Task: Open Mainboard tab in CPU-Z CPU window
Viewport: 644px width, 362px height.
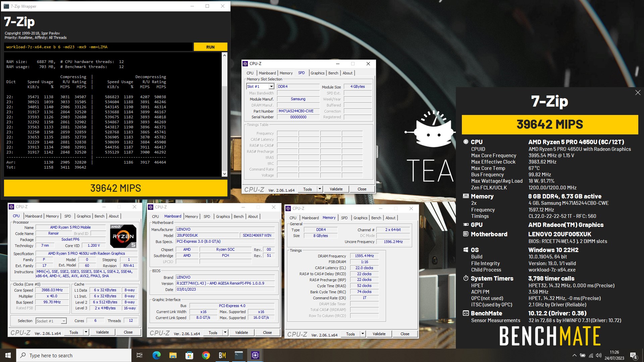Action: 34,216
